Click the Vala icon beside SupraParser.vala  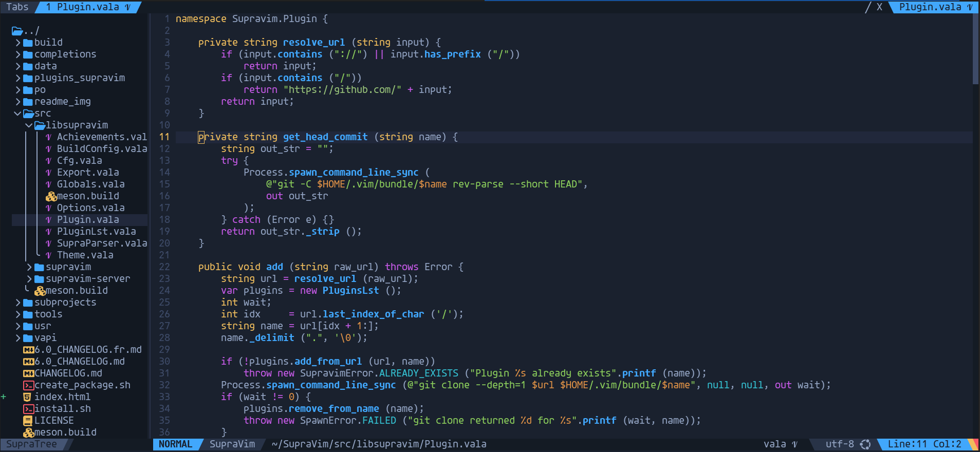pyautogui.click(x=48, y=243)
